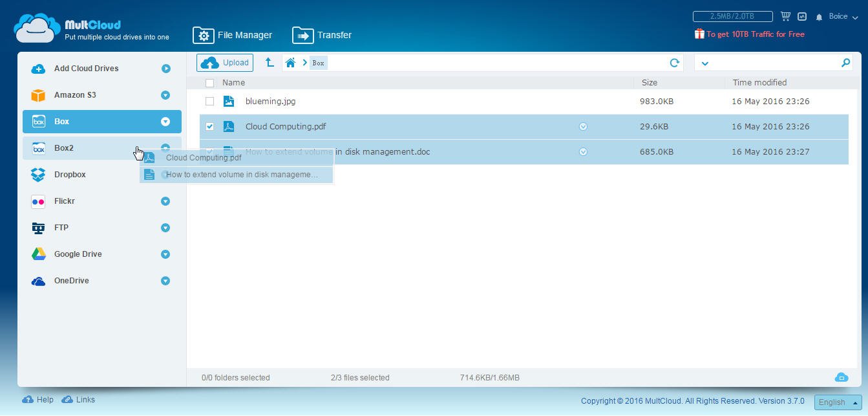Toggle the select-all checkbox in header
The image size is (868, 416).
click(x=209, y=83)
